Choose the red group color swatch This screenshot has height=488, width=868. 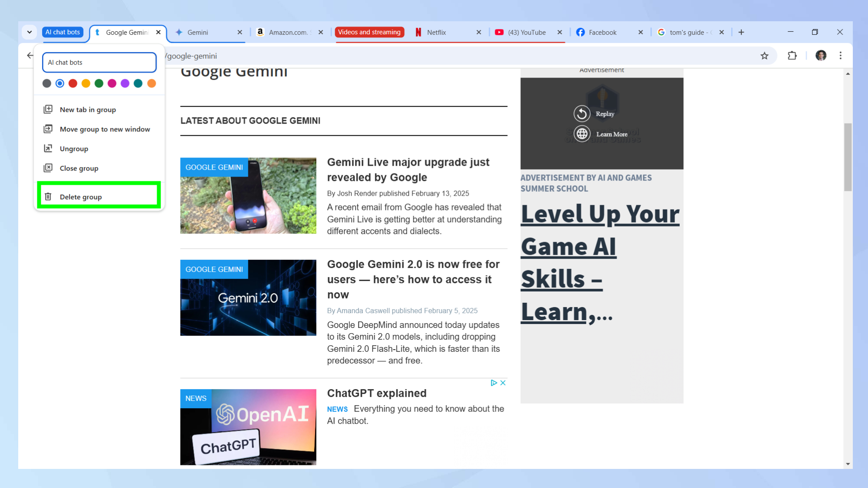pyautogui.click(x=73, y=83)
